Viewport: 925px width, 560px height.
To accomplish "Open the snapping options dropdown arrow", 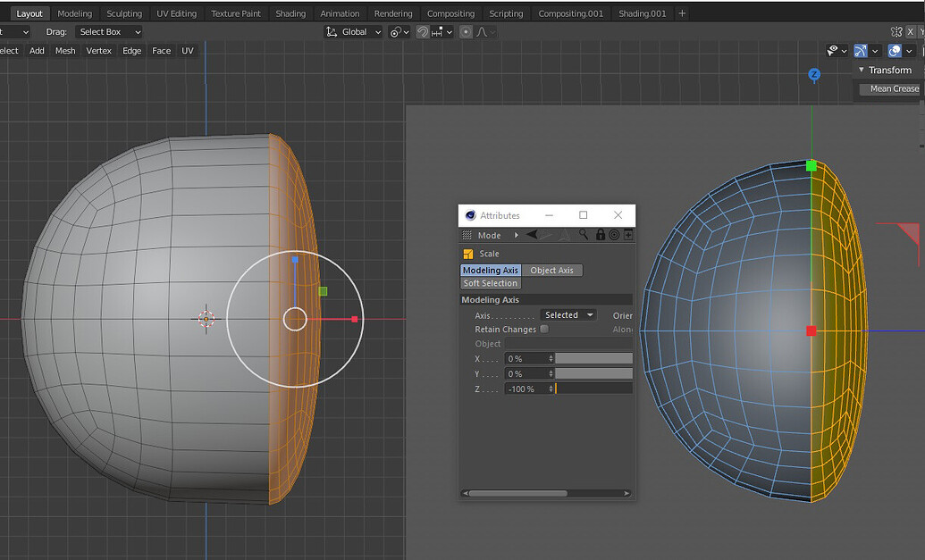I will (449, 32).
